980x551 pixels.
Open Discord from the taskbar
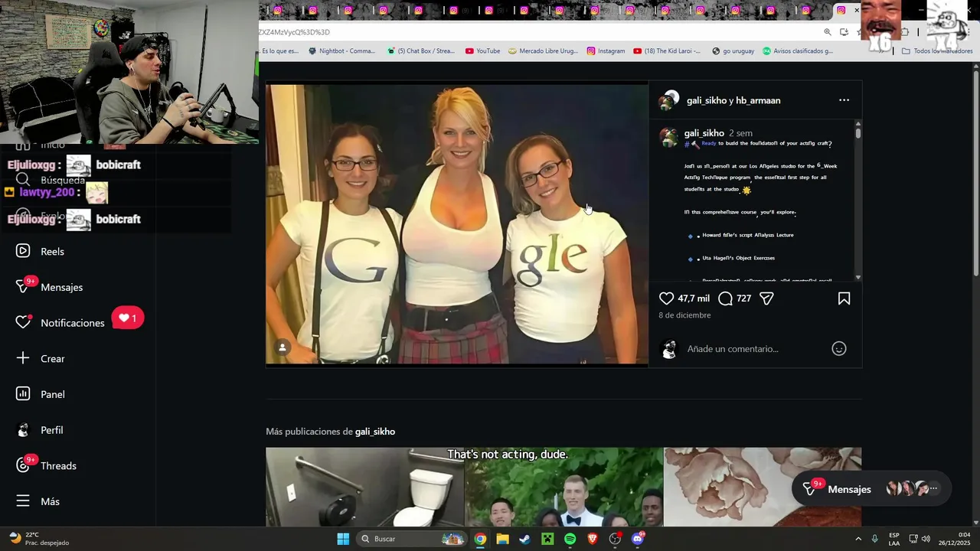tap(638, 539)
